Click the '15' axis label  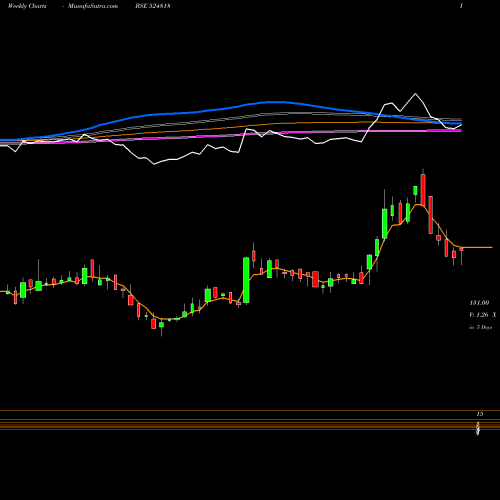point(480,414)
